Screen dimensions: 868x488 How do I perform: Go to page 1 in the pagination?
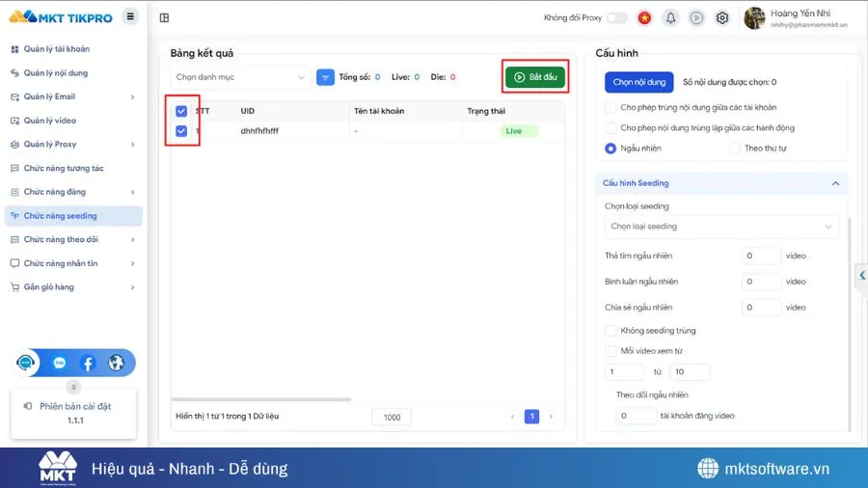click(531, 416)
